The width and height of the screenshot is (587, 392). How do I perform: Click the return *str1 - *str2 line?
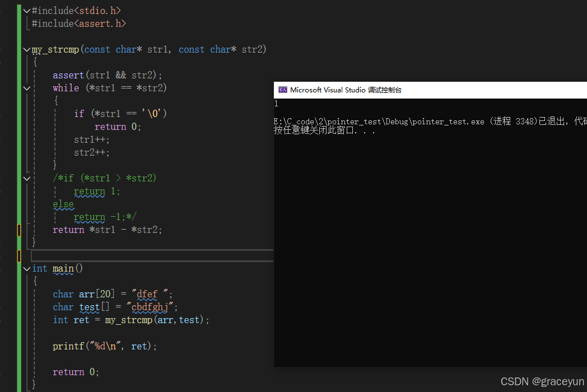tap(107, 230)
